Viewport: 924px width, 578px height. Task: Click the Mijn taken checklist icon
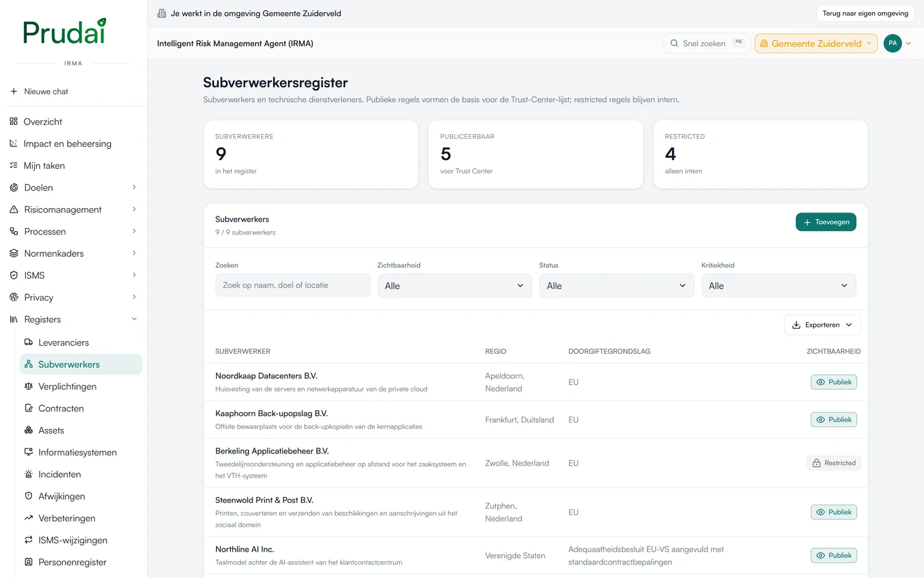coord(13,165)
